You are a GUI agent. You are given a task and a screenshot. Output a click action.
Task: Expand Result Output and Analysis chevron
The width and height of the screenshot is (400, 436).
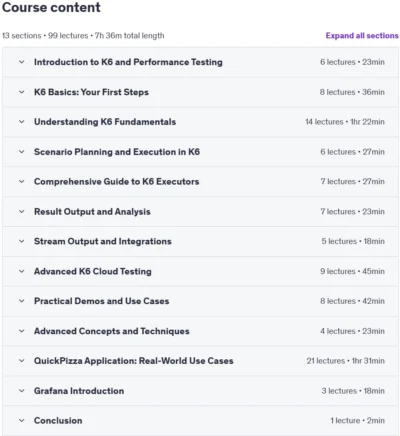(22, 211)
